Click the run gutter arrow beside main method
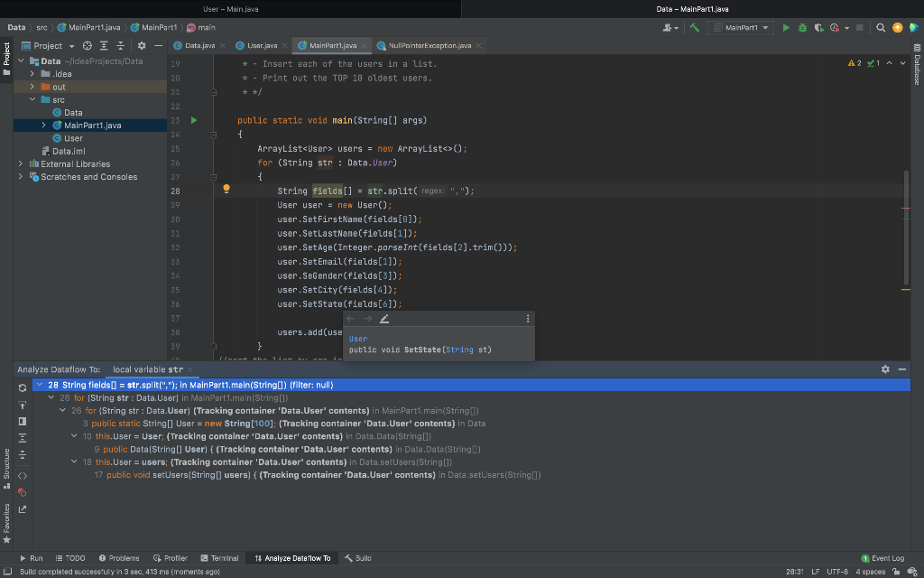Viewport: 924px width, 578px height. click(193, 120)
